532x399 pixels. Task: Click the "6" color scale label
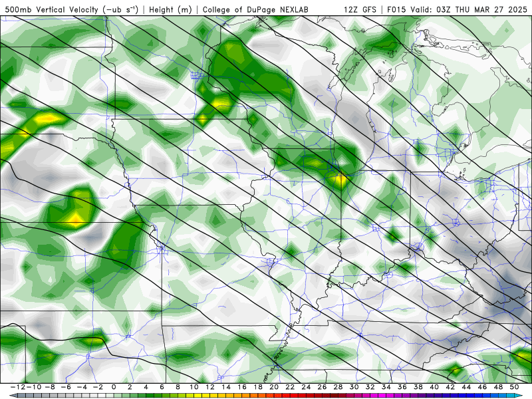(x=162, y=387)
